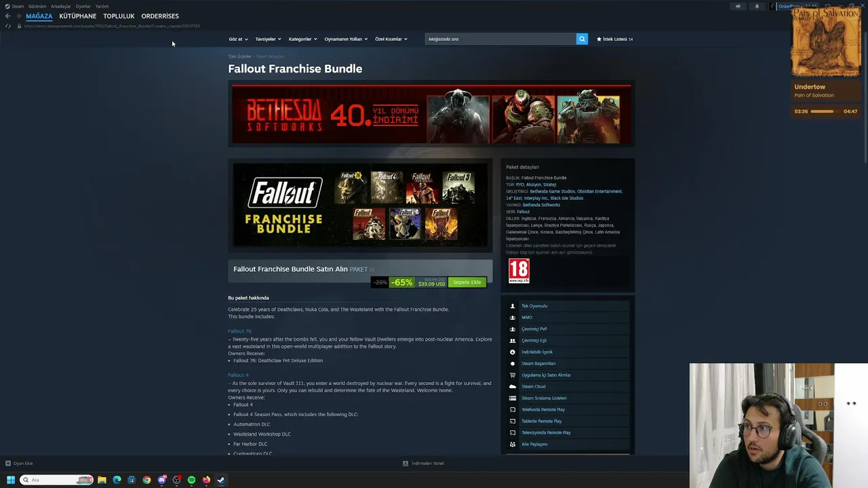The image size is (868, 488).
Task: Click the Mağazada ara search field
Action: coord(500,39)
